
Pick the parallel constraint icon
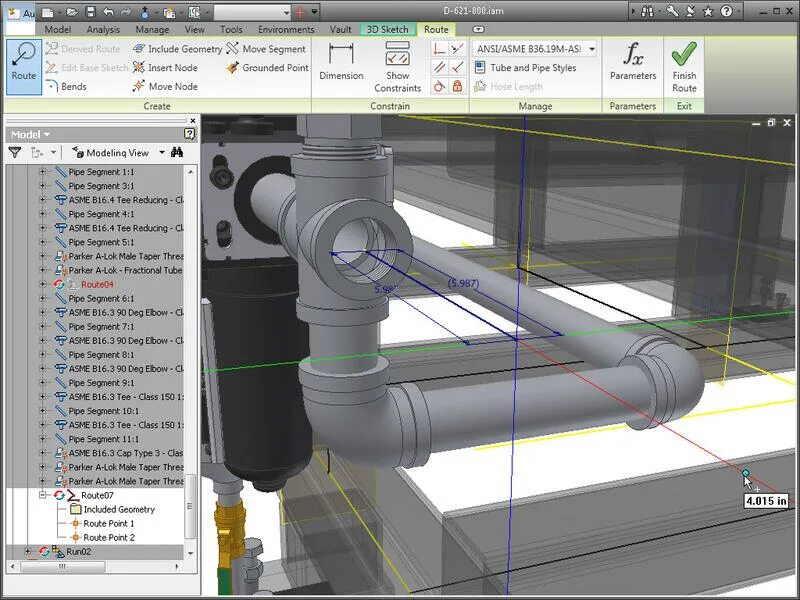click(439, 67)
